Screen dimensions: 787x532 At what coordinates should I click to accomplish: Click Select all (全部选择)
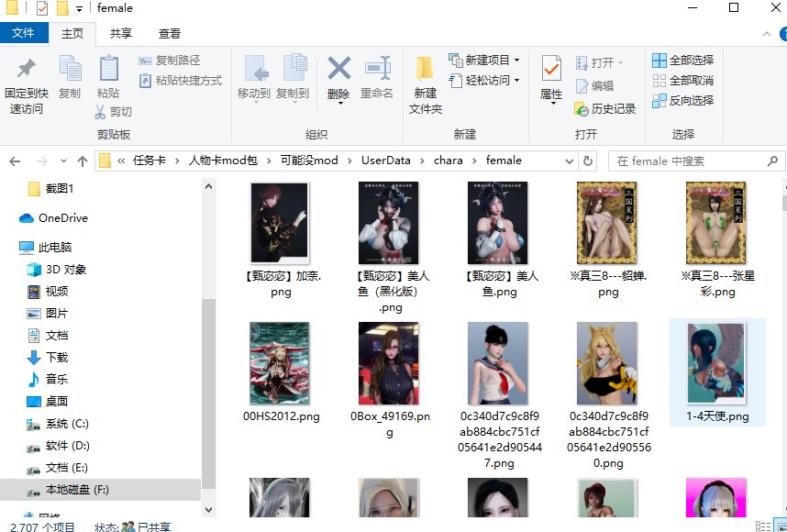tap(682, 61)
